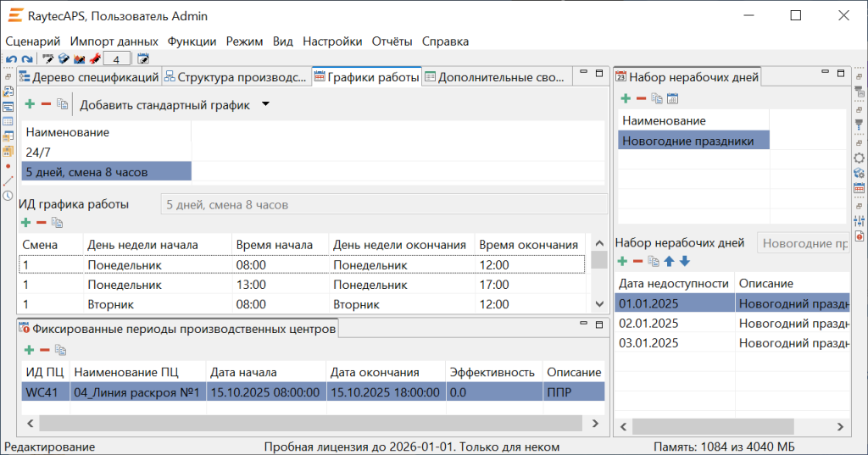Click the fixed periods table horizontal scrollbar

point(309,423)
